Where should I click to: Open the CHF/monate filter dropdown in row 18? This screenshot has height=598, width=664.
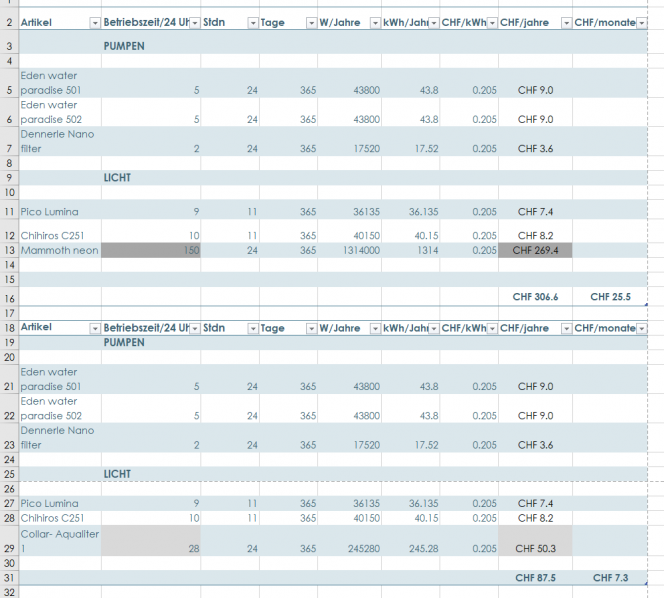642,329
